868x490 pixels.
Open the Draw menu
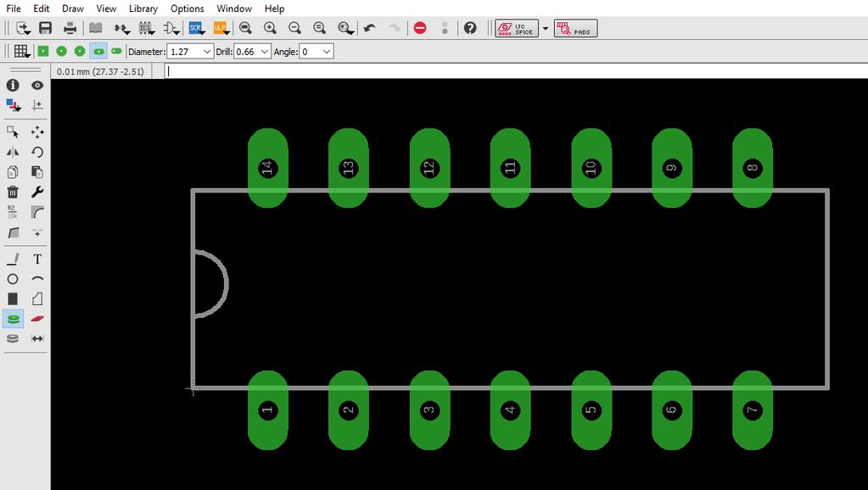pos(72,8)
